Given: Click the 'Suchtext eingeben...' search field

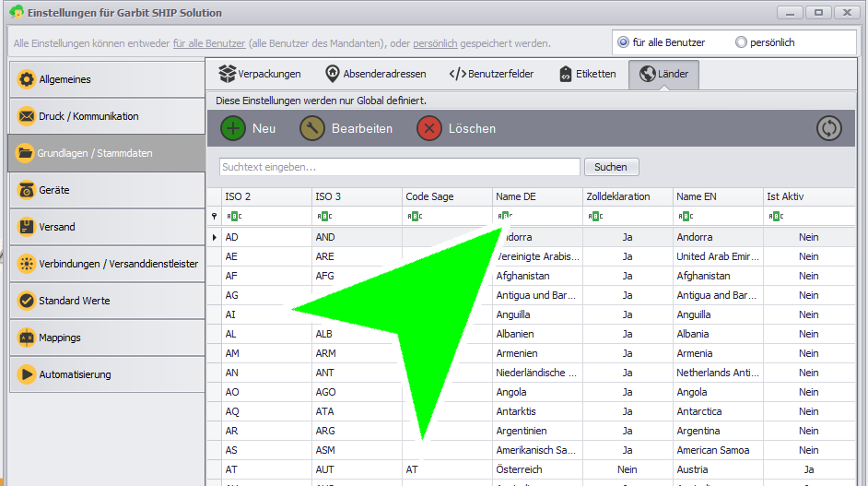Looking at the screenshot, I should (400, 167).
